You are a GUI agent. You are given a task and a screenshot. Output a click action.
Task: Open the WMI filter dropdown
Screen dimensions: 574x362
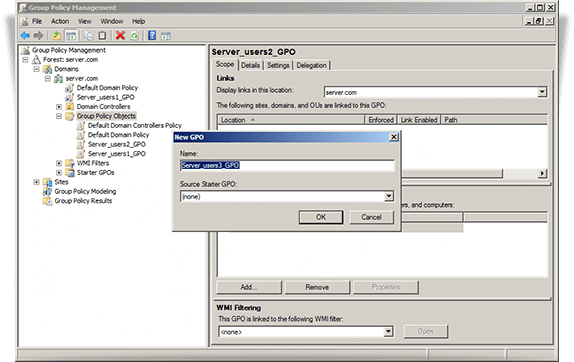tap(388, 332)
